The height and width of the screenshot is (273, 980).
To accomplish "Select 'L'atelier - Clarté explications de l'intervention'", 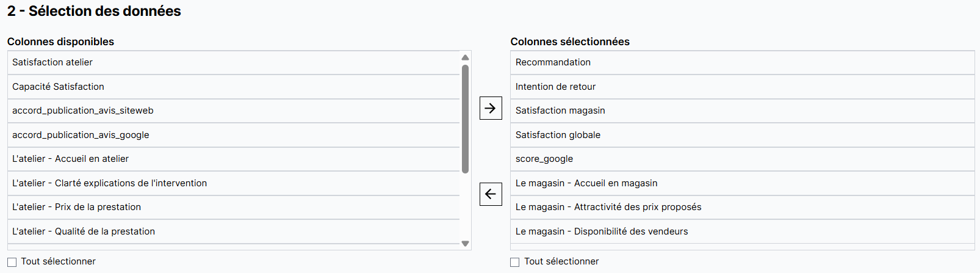I will [x=109, y=183].
